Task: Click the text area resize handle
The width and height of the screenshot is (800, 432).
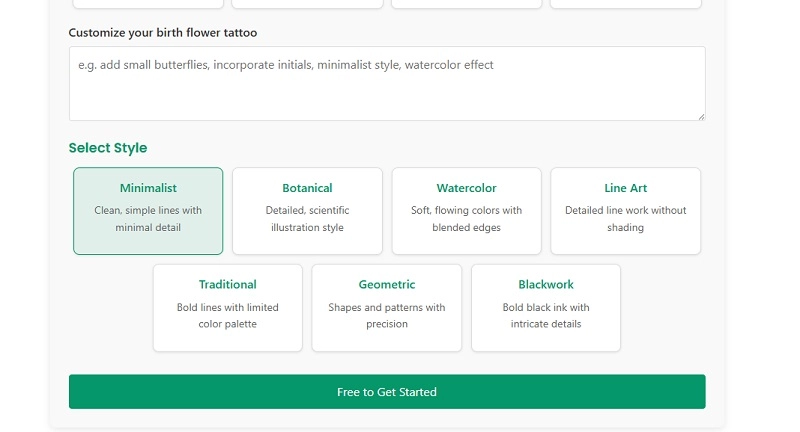Action: tap(700, 116)
